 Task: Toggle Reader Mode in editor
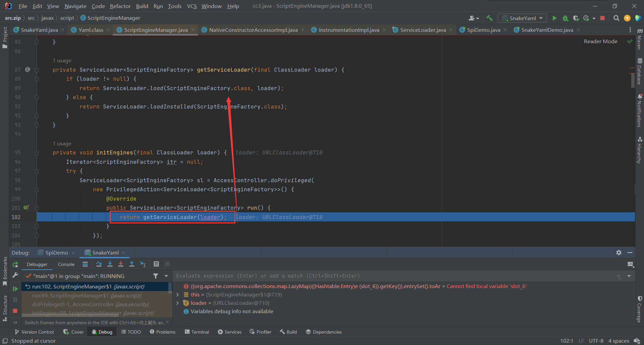point(600,42)
